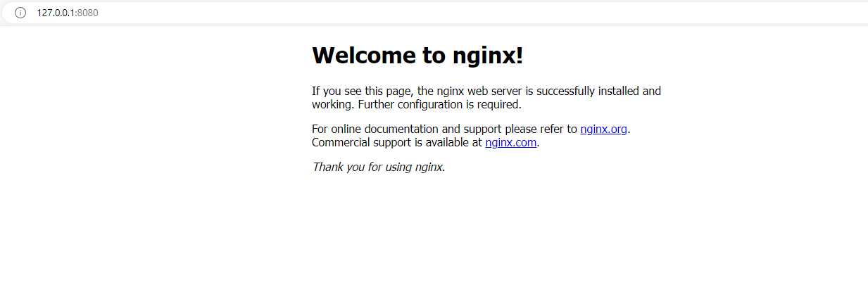868x285 pixels.
Task: Click the 'Commercial support is available at' text
Action: tap(397, 143)
